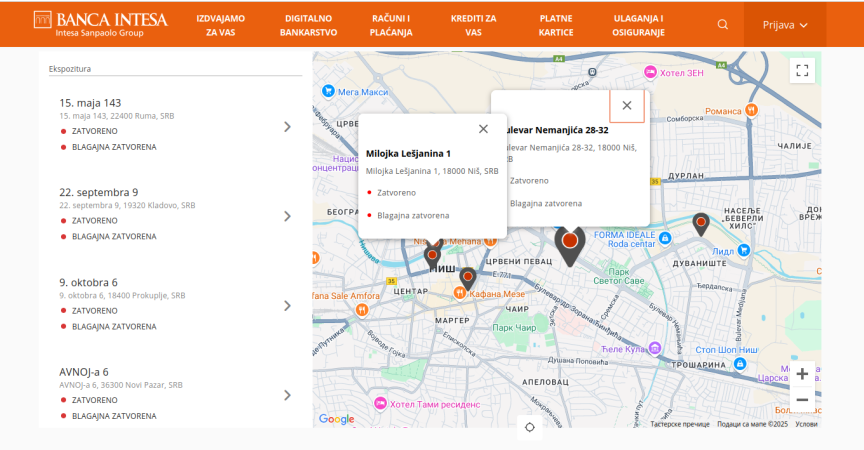The height and width of the screenshot is (450, 864).
Task: Toggle map fullscreen view
Action: [802, 71]
